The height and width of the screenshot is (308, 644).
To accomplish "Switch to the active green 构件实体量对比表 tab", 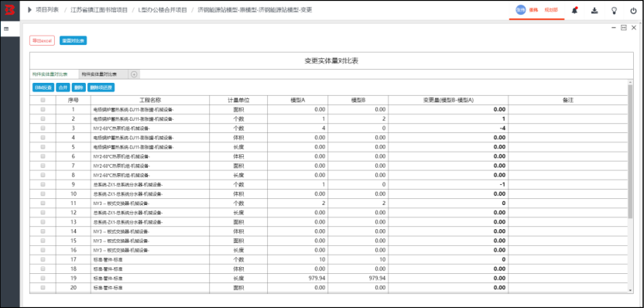I will point(54,74).
